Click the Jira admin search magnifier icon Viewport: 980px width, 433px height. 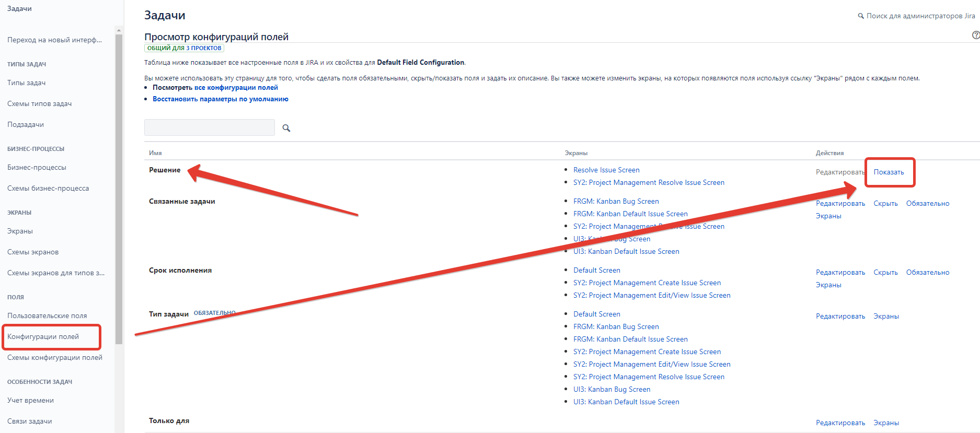tap(860, 16)
